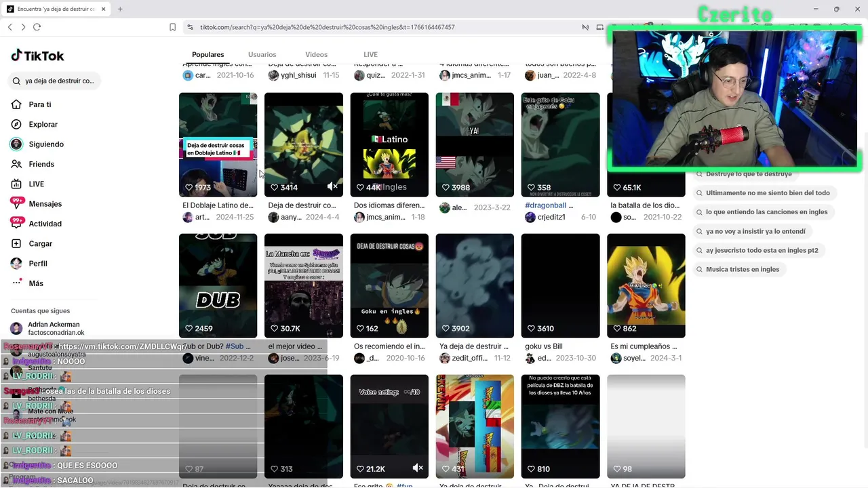Open Más menu in sidebar

(x=27, y=283)
